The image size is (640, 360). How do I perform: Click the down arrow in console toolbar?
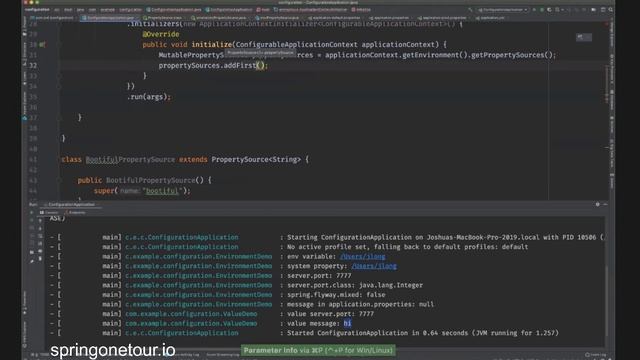[40, 228]
